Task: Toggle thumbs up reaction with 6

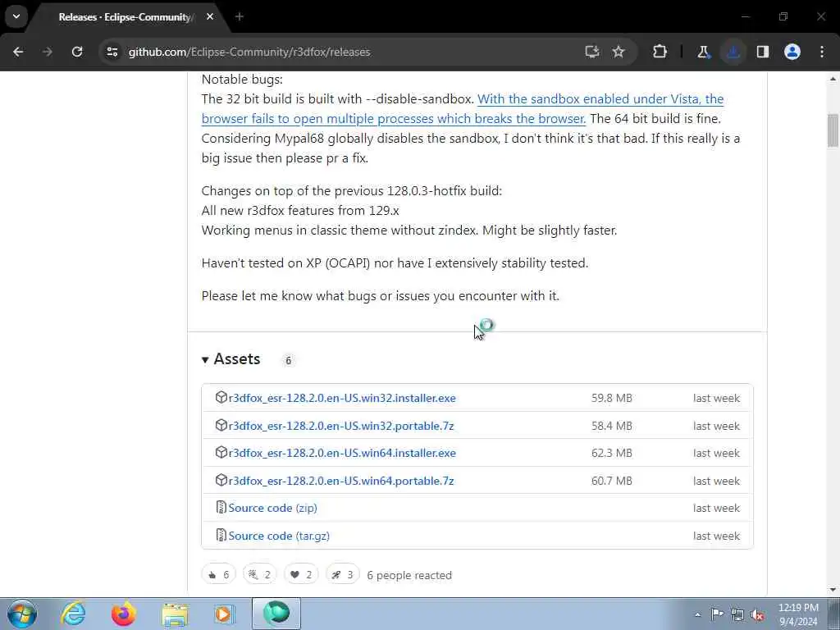Action: [x=218, y=575]
